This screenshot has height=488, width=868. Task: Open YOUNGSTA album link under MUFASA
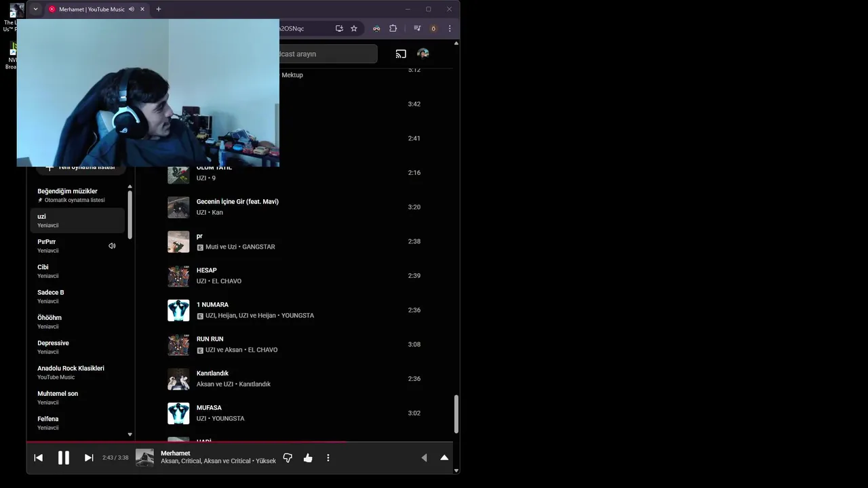(228, 419)
